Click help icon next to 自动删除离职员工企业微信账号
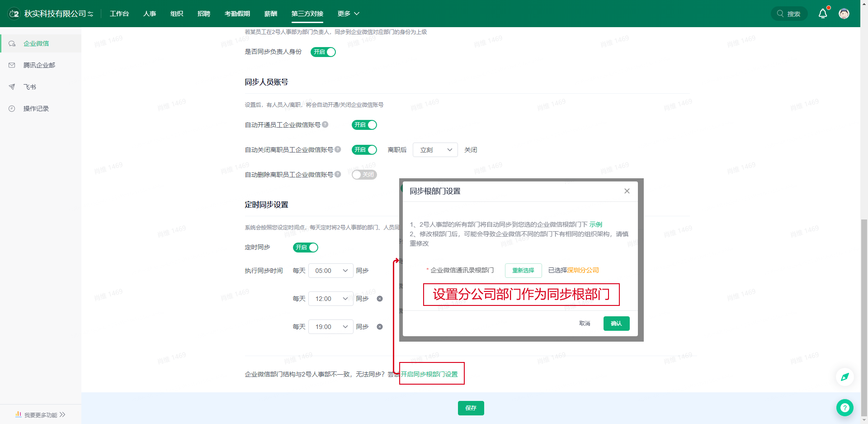Image resolution: width=868 pixels, height=424 pixels. [x=338, y=174]
